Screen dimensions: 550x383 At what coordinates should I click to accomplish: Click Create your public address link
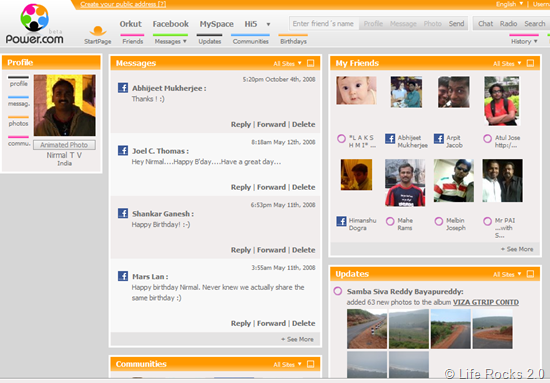[x=123, y=4]
